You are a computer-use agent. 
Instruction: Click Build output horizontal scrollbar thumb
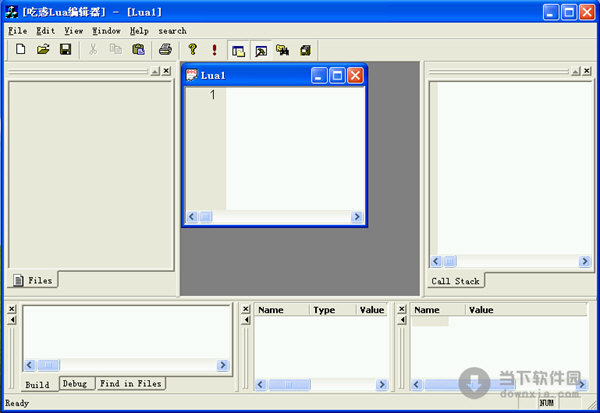click(x=48, y=365)
